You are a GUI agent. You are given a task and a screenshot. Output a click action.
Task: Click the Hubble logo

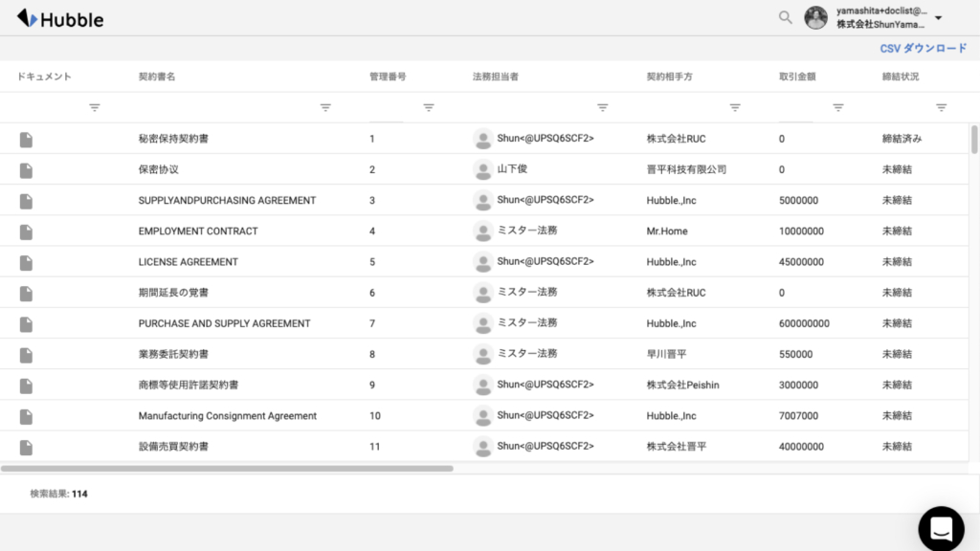point(60,19)
